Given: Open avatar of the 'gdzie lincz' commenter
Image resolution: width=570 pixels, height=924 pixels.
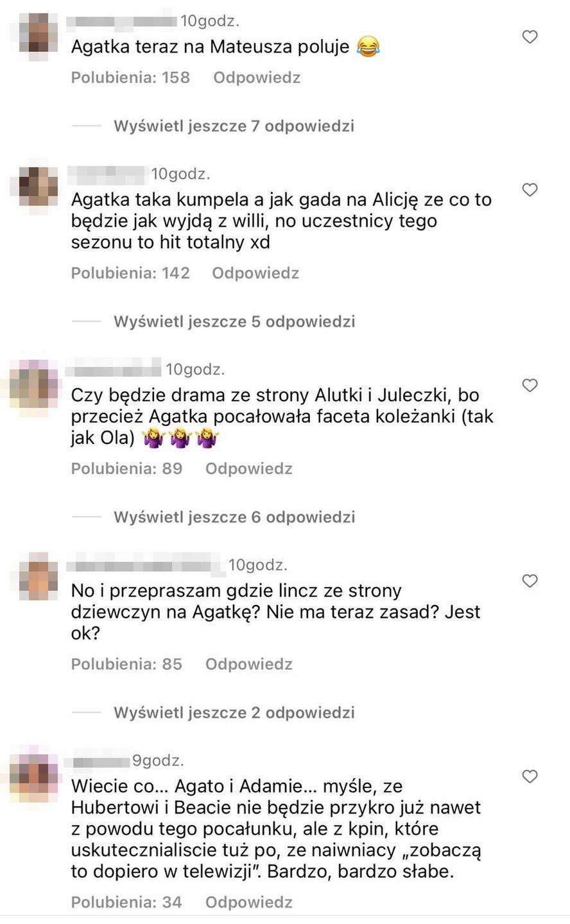Looking at the screenshot, I should coord(34,575).
